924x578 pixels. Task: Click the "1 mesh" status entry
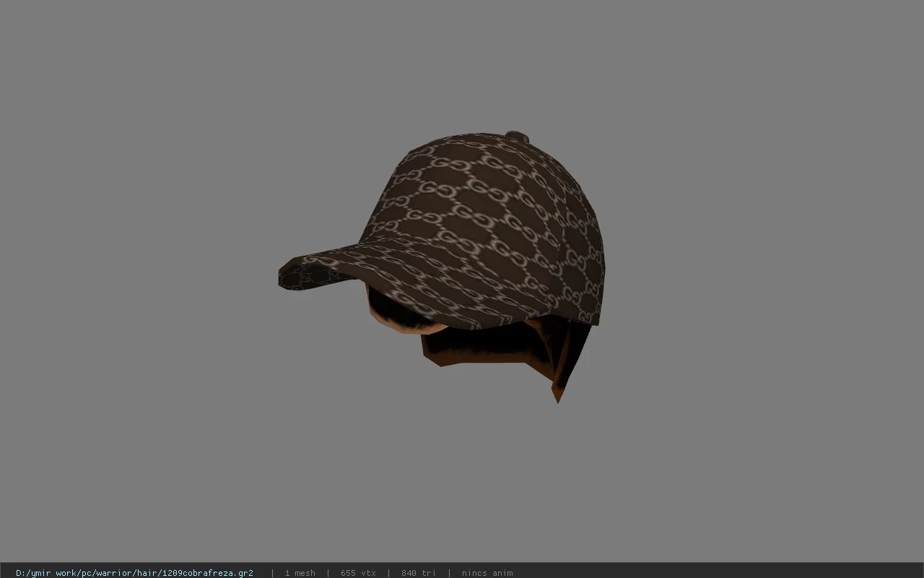(300, 573)
